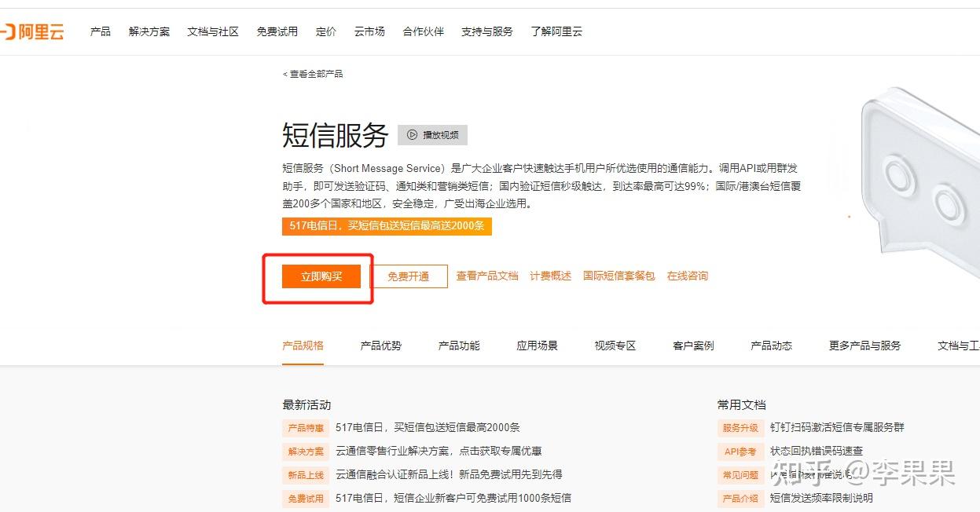Image resolution: width=980 pixels, height=512 pixels.
Task: Open the 定价 menu item
Action: [x=326, y=31]
